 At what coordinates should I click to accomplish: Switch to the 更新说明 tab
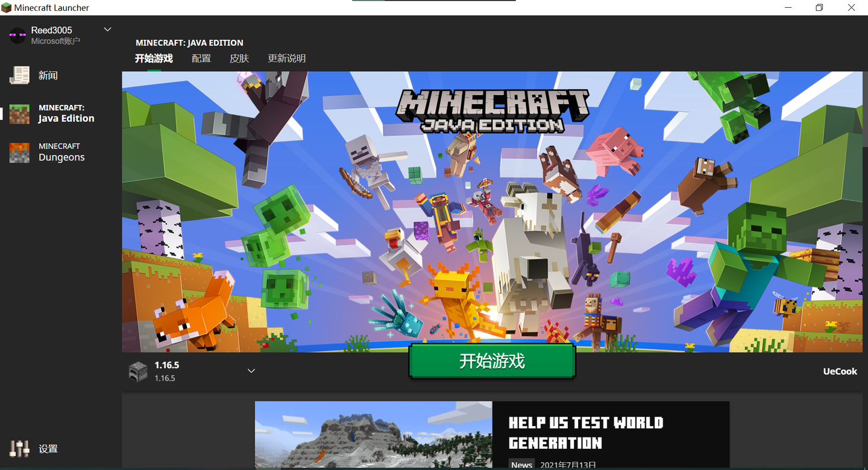(287, 59)
